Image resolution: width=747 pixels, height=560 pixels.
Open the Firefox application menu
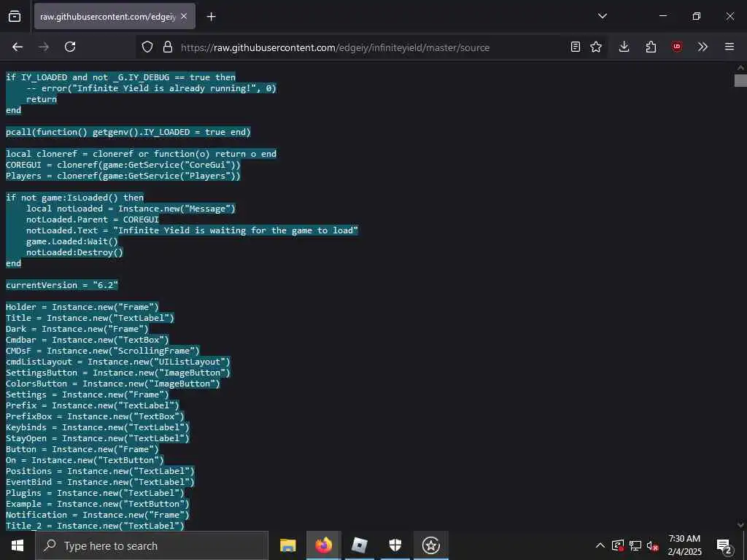pyautogui.click(x=729, y=47)
